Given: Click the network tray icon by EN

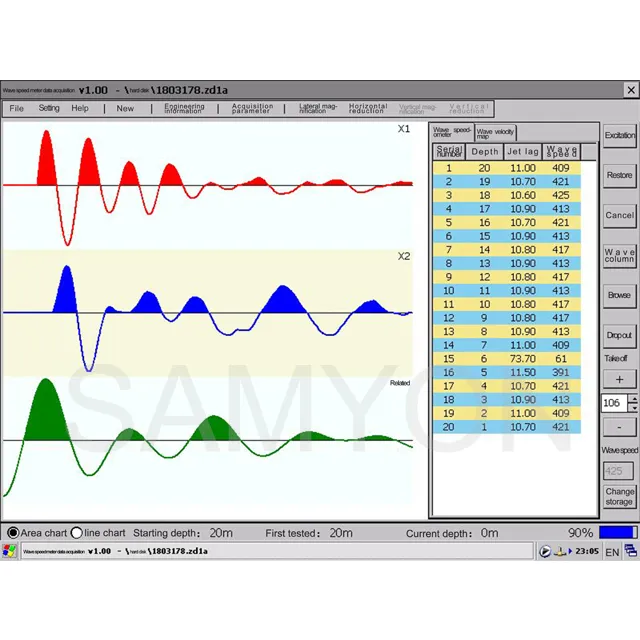Looking at the screenshot, I should (631, 551).
